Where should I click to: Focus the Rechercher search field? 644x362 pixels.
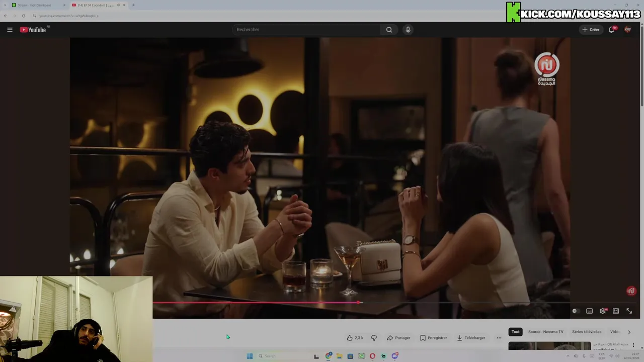(307, 30)
